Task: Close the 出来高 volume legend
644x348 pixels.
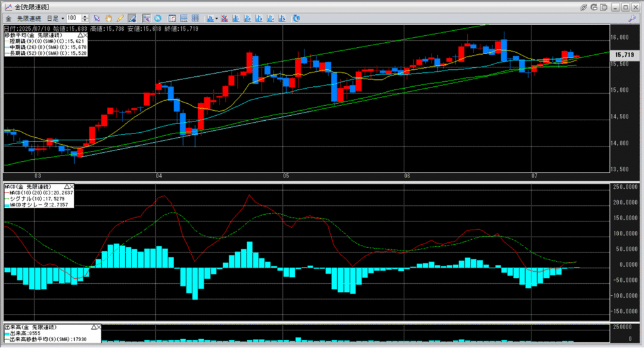Action: point(99,327)
